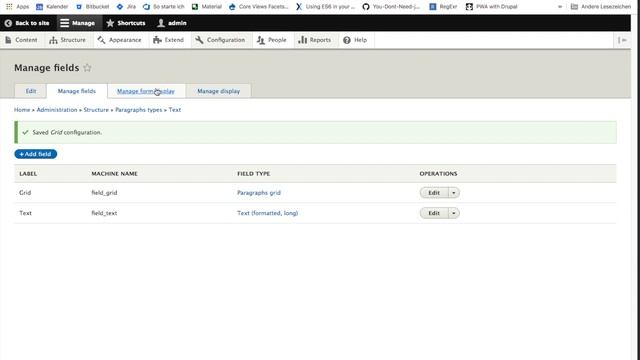Open the Bitbucket bookmark
The height and width of the screenshot is (360, 640).
tap(93, 7)
